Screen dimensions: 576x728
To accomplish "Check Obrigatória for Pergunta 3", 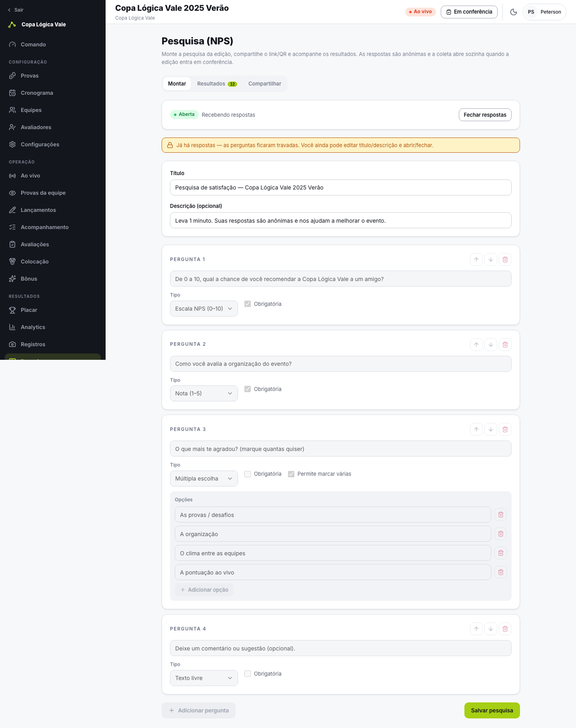I will (x=248, y=474).
